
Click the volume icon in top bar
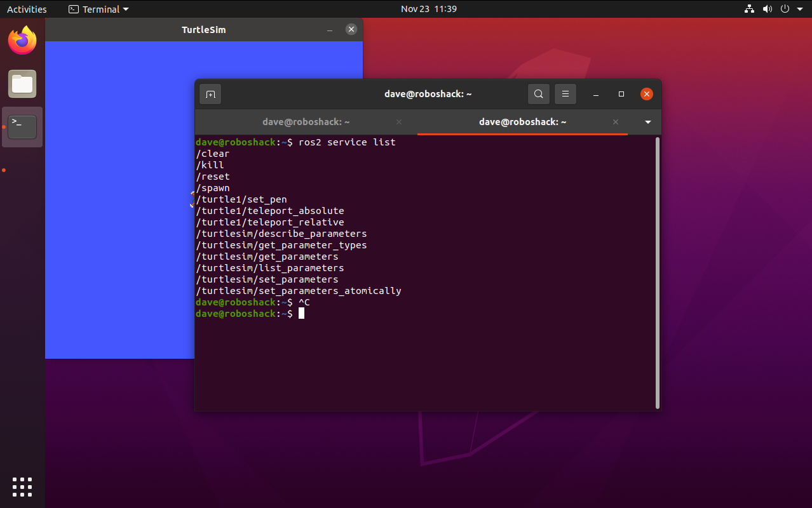(x=767, y=9)
